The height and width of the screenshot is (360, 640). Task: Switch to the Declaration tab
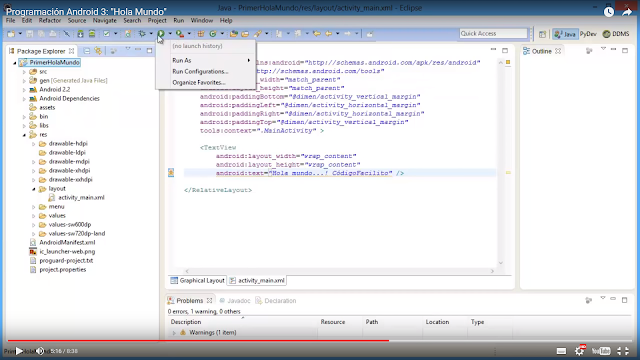(x=276, y=301)
